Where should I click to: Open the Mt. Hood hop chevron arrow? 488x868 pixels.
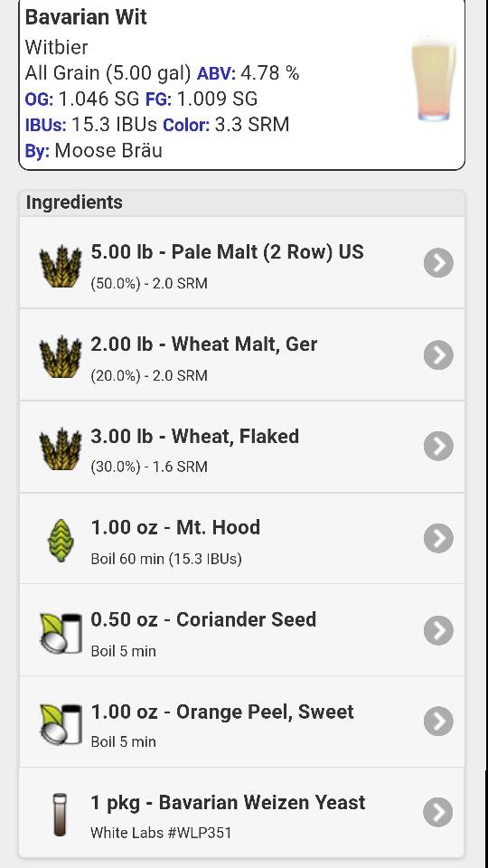pyautogui.click(x=439, y=538)
